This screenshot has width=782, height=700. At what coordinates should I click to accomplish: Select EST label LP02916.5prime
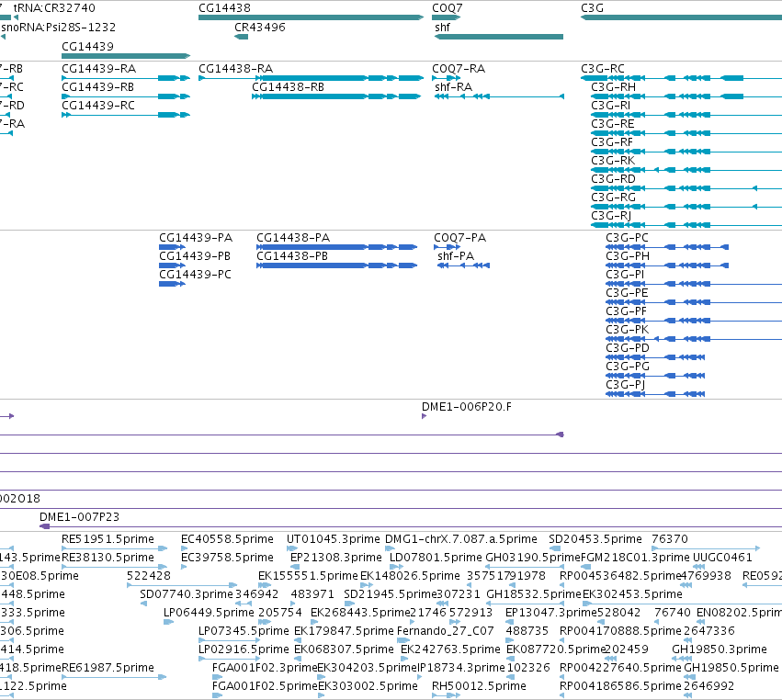(x=244, y=649)
